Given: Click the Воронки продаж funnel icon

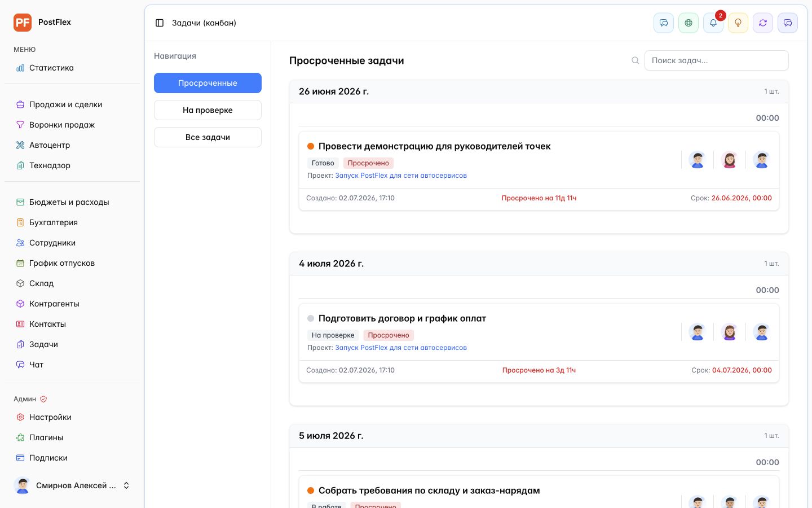Looking at the screenshot, I should click(20, 125).
